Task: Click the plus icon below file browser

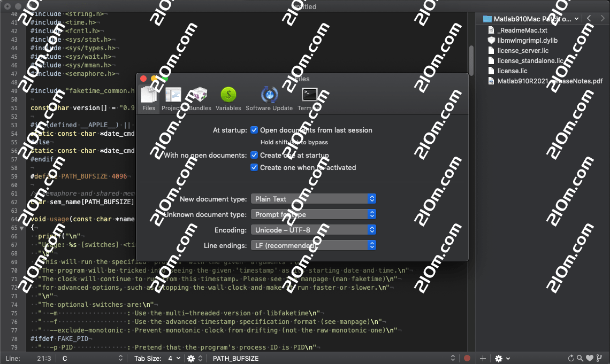Action: coord(483,358)
